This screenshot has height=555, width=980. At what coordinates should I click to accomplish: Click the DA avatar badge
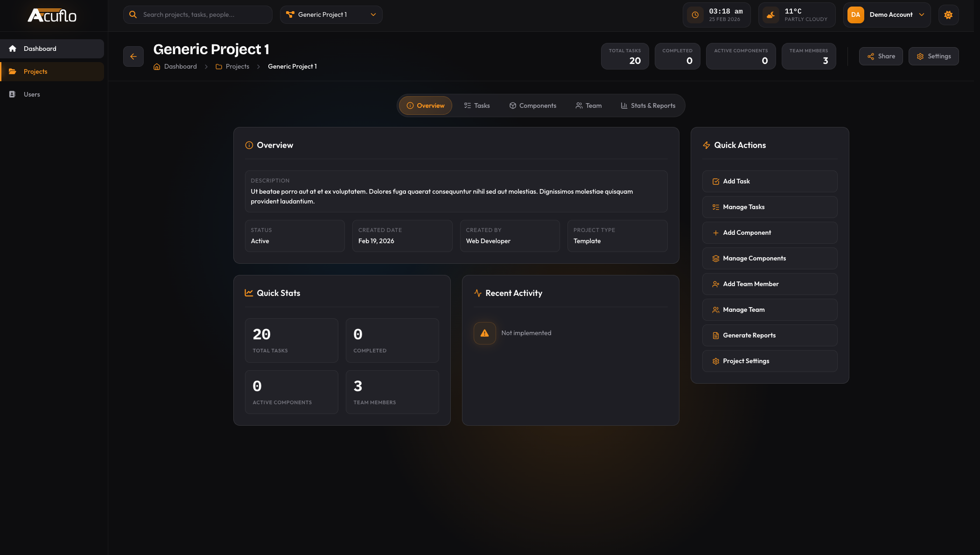click(x=855, y=14)
